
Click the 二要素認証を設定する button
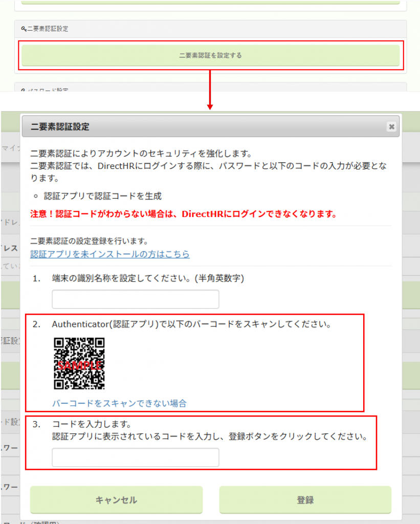click(x=210, y=55)
